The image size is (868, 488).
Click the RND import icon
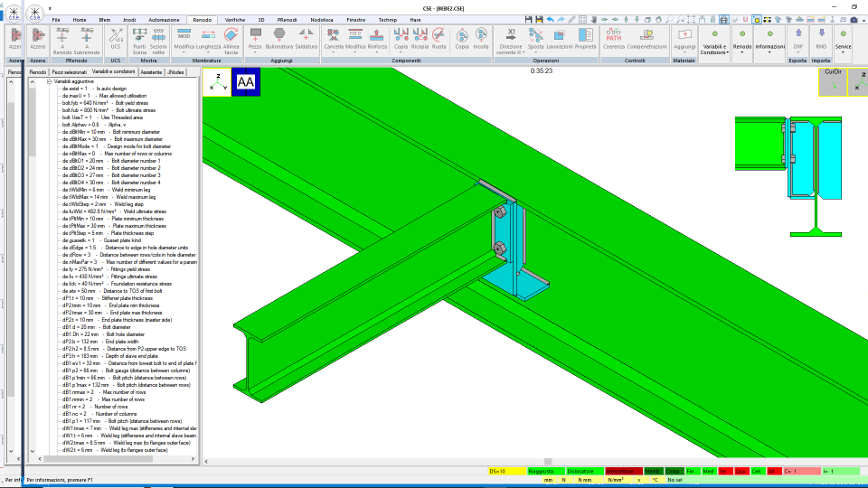tap(821, 40)
